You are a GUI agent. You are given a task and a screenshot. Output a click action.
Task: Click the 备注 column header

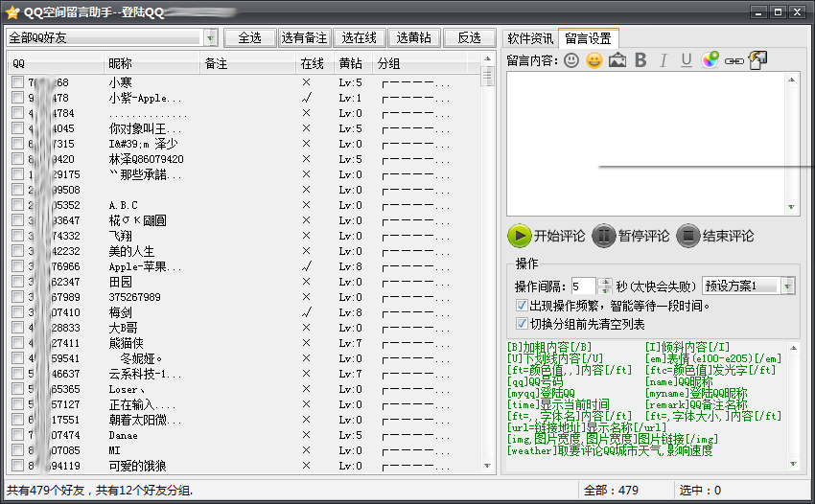(x=248, y=63)
